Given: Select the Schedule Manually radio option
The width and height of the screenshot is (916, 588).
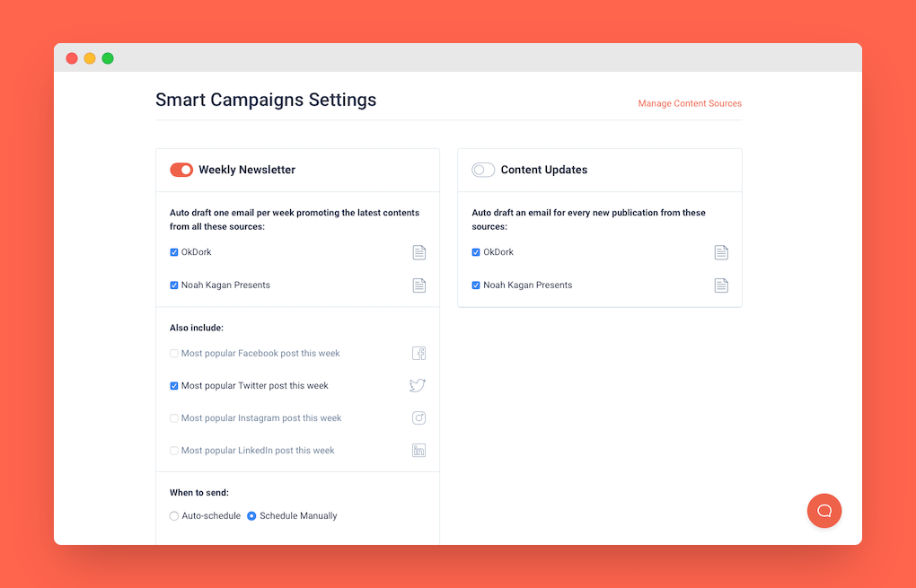Looking at the screenshot, I should pos(251,516).
